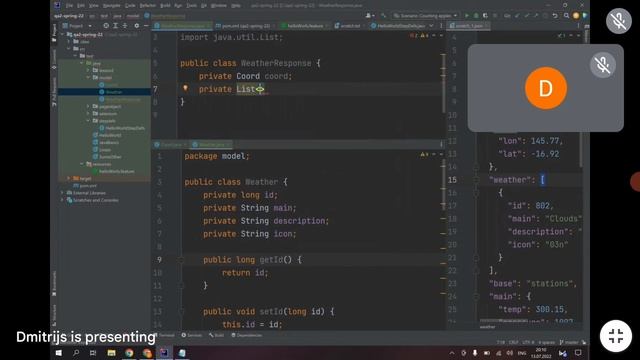The height and width of the screenshot is (360, 640).
Task: Select helloWorld.feature in resources folder
Action: coord(113,171)
